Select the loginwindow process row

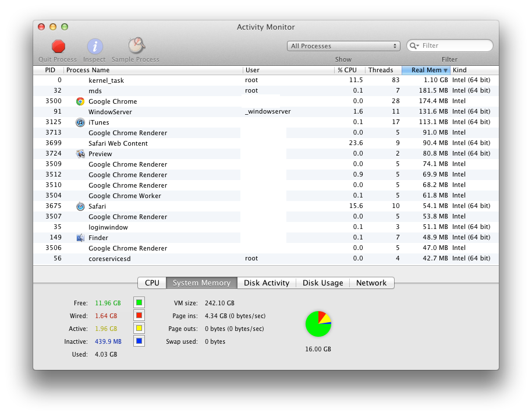click(266, 227)
